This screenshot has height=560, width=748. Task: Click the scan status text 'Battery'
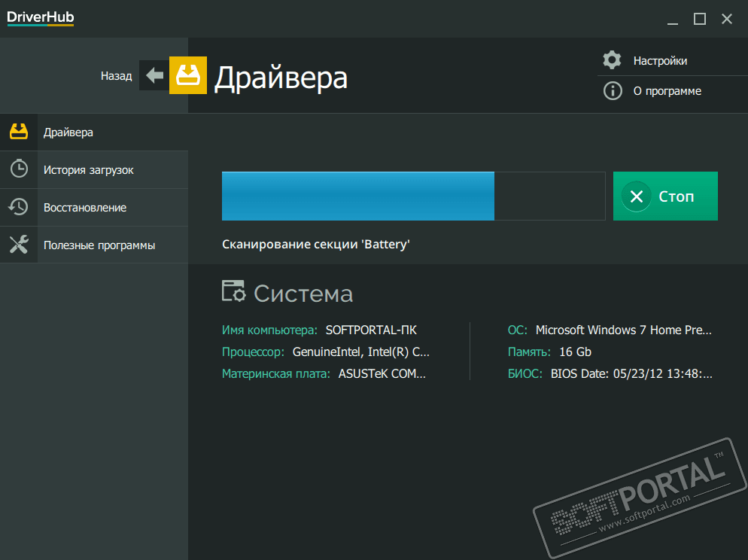[316, 244]
